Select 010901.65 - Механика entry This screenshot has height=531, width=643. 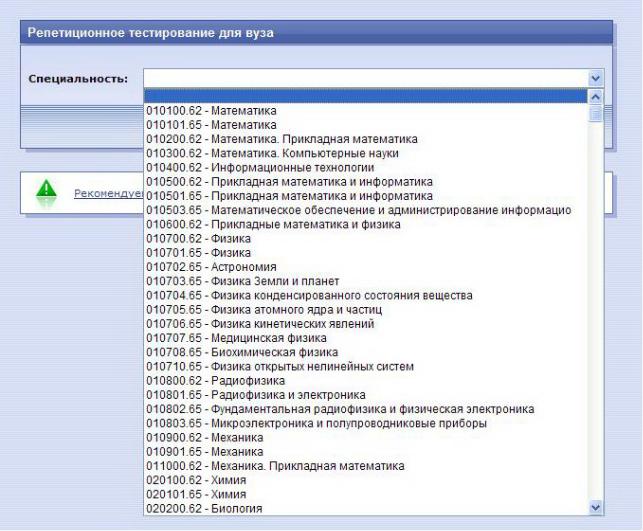pyautogui.click(x=366, y=452)
